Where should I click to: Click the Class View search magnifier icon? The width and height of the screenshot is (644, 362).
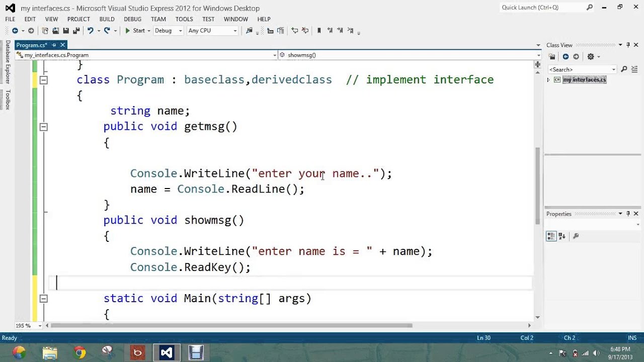(624, 69)
